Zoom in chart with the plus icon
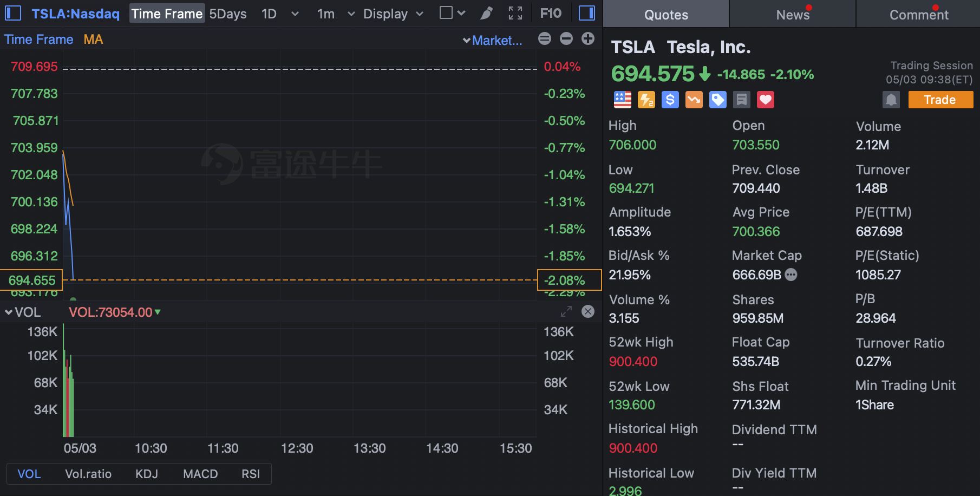980x496 pixels. (x=587, y=39)
